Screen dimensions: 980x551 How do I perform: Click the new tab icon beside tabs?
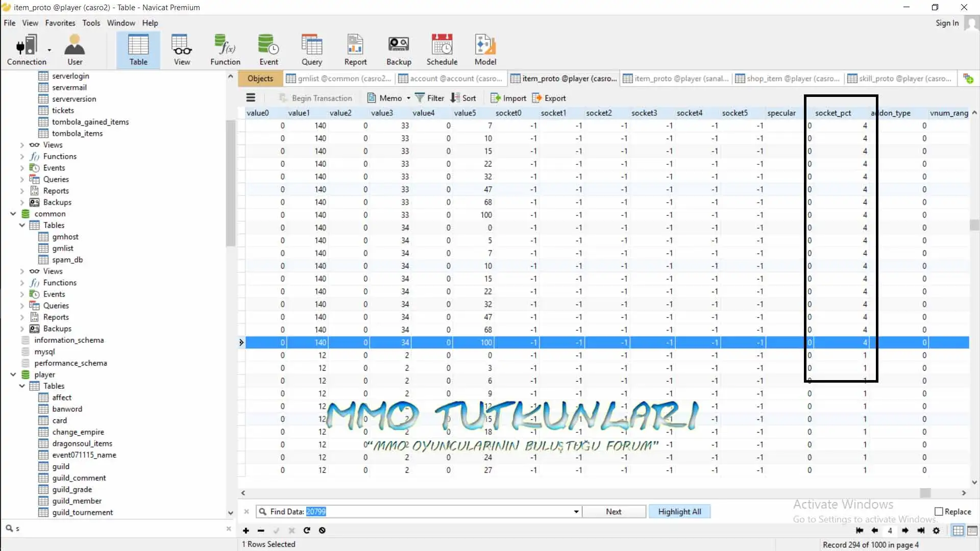(x=968, y=79)
